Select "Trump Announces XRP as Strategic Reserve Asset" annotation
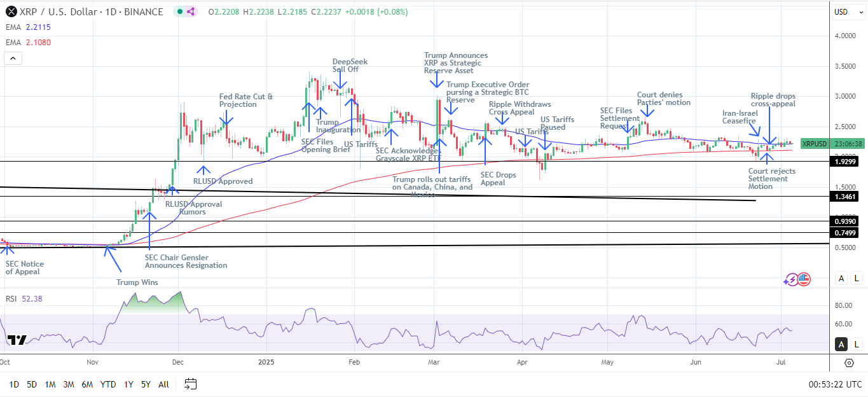The width and height of the screenshot is (868, 397). click(456, 63)
